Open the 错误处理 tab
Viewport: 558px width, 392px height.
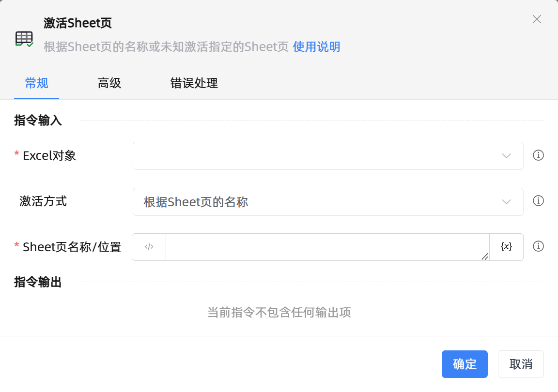(x=194, y=83)
